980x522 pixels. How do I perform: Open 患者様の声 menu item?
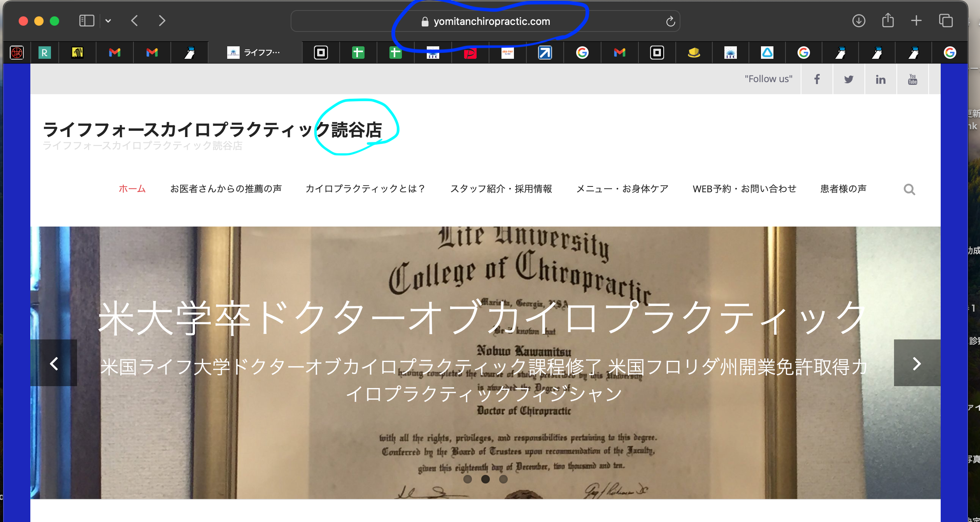(843, 189)
